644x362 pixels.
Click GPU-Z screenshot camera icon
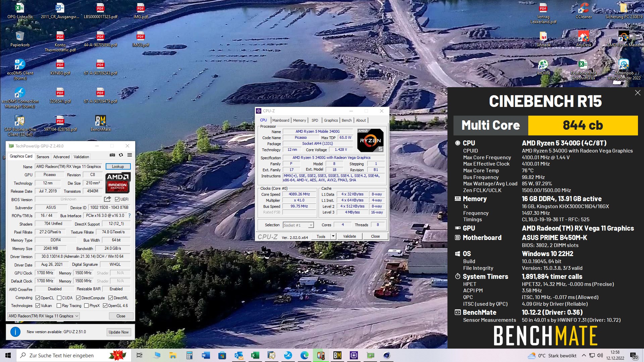click(112, 155)
